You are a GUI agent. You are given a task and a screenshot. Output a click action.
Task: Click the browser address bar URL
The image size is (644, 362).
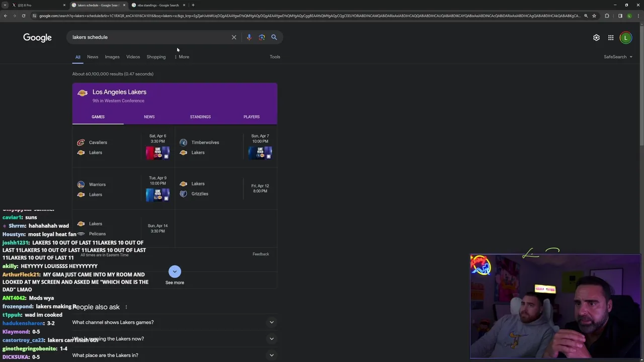pyautogui.click(x=309, y=16)
